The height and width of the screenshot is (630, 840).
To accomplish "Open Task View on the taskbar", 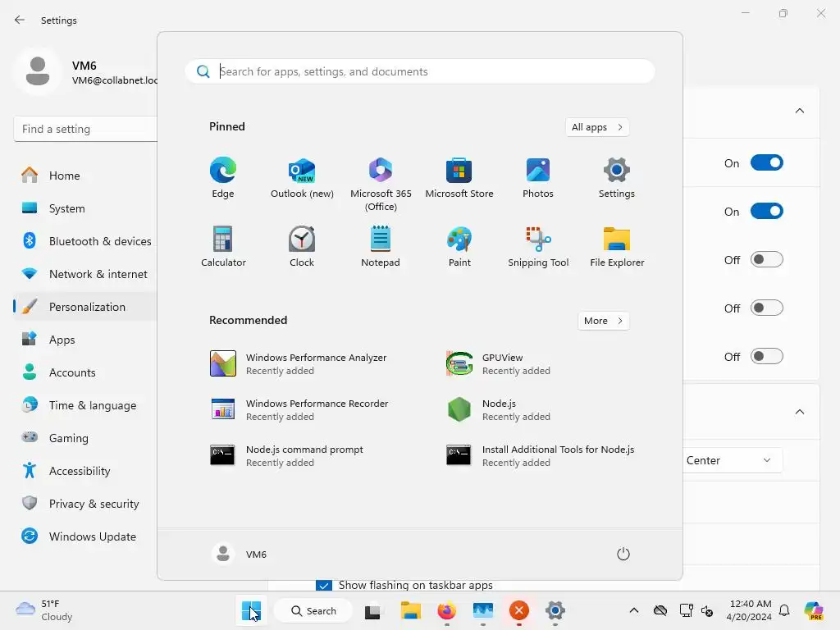I will pyautogui.click(x=373, y=610).
